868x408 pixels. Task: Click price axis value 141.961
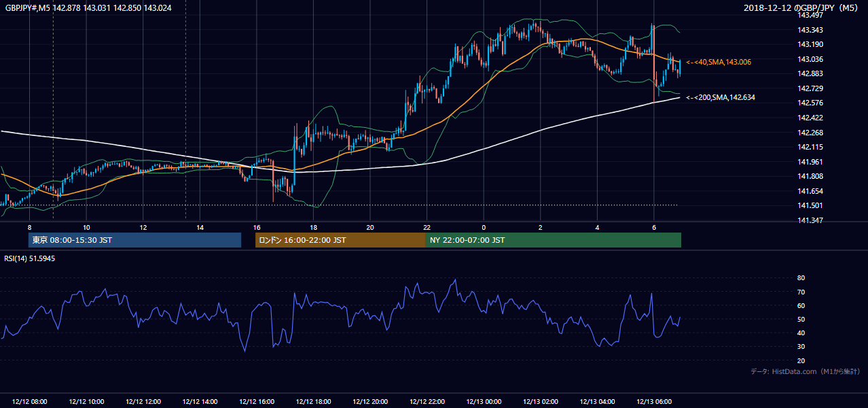(810, 162)
